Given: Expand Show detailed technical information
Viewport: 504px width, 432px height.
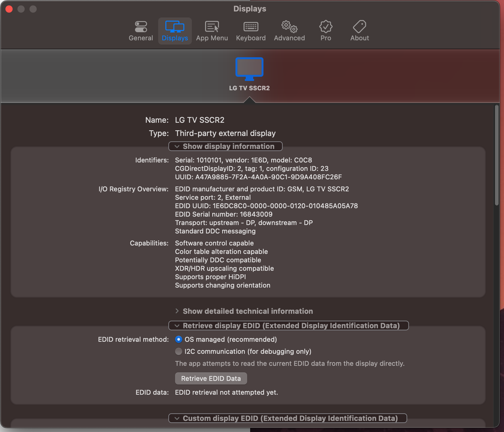Looking at the screenshot, I should (244, 311).
